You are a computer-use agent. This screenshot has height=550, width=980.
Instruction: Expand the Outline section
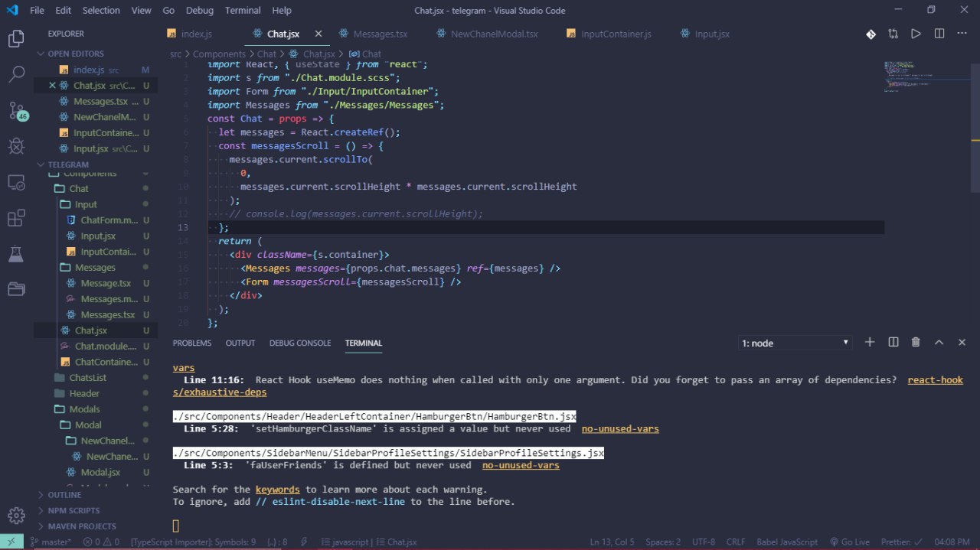[x=96, y=495]
